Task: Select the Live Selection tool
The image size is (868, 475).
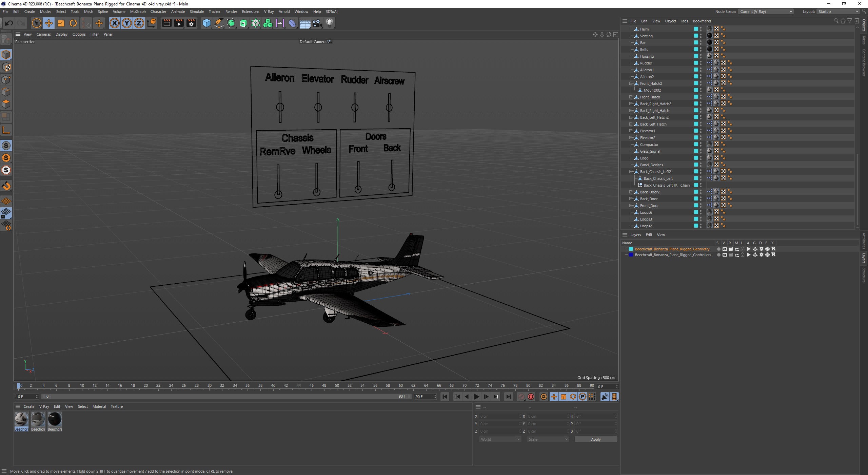Action: 36,23
